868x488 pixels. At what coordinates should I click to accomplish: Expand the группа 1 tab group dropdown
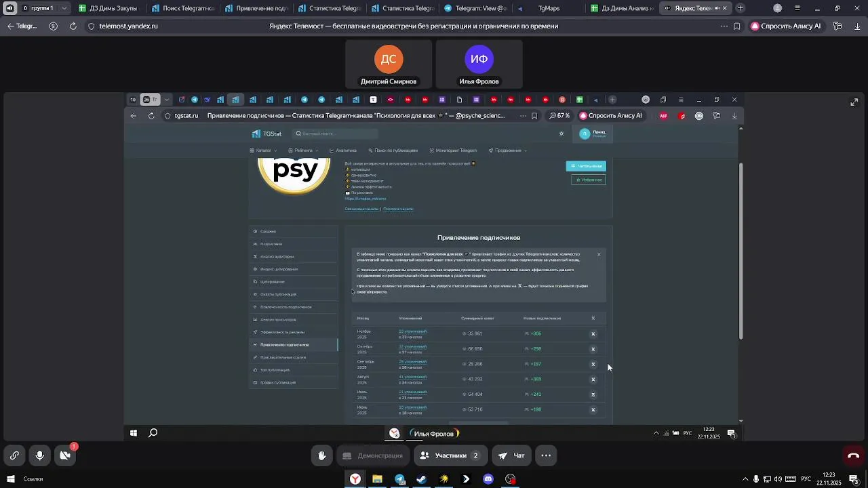coord(64,8)
